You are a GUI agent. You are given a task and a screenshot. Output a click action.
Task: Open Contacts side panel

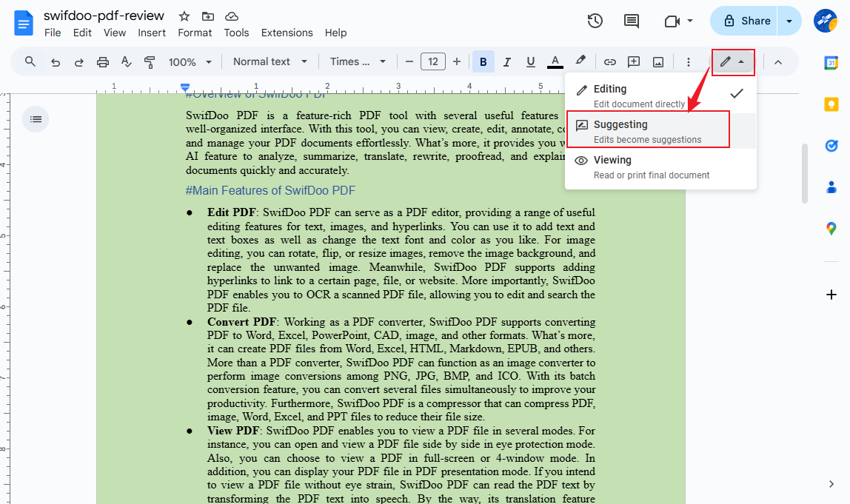(x=831, y=187)
